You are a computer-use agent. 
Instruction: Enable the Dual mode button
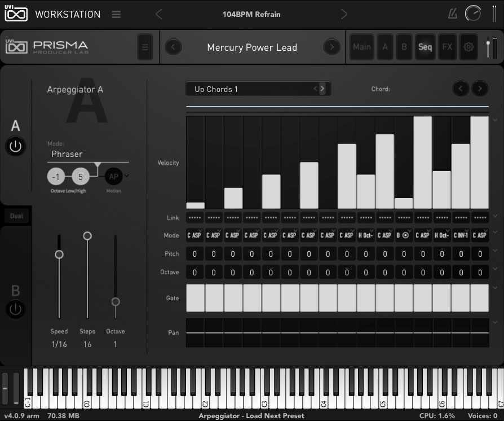(x=16, y=216)
